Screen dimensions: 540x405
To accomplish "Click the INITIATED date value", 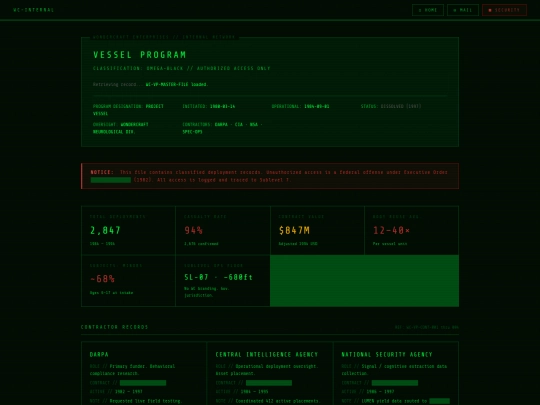I will click(x=222, y=106).
